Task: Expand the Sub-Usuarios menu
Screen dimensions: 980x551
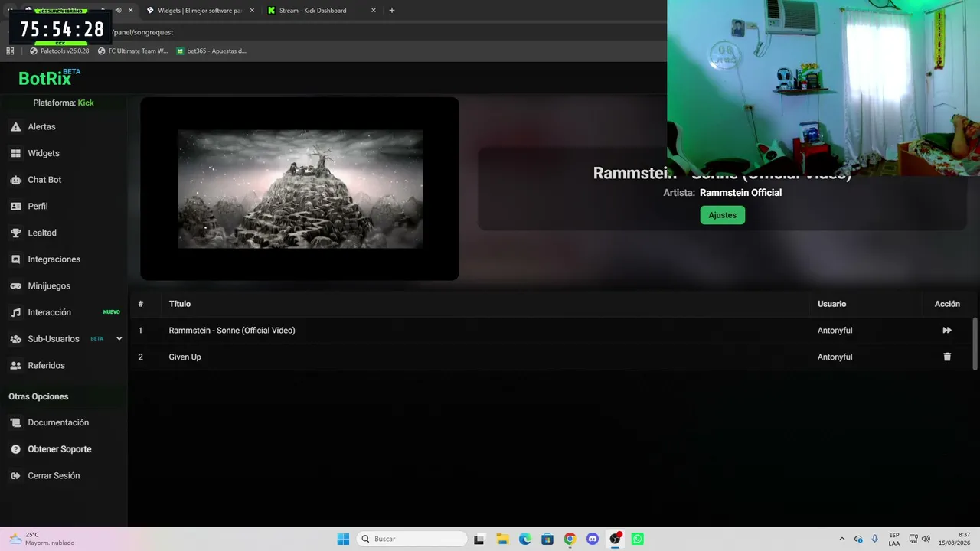Action: pos(119,339)
